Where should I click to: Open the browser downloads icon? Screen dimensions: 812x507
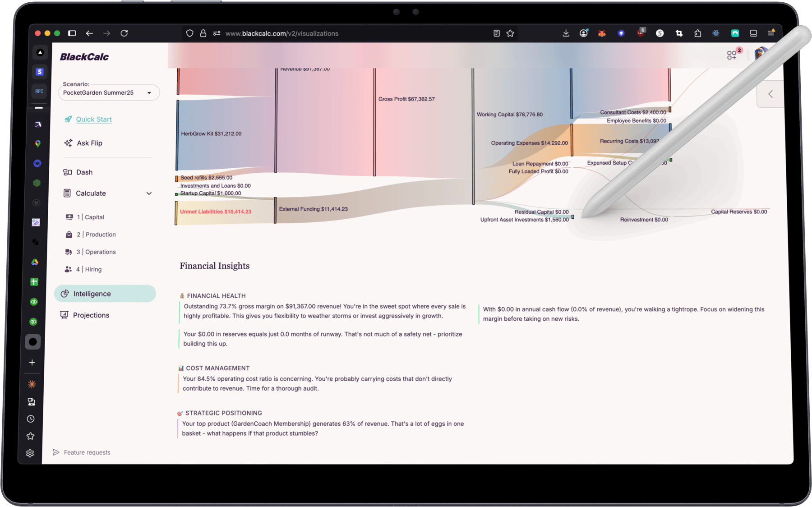(x=566, y=33)
